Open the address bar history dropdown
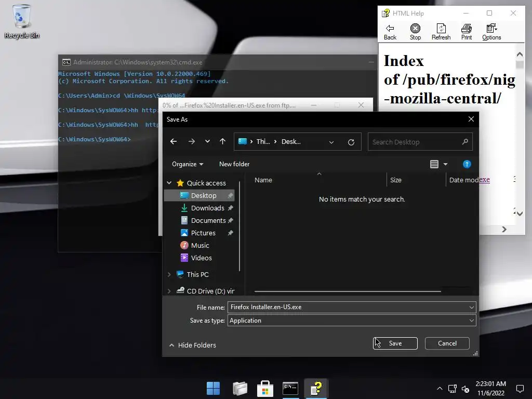 coord(331,142)
